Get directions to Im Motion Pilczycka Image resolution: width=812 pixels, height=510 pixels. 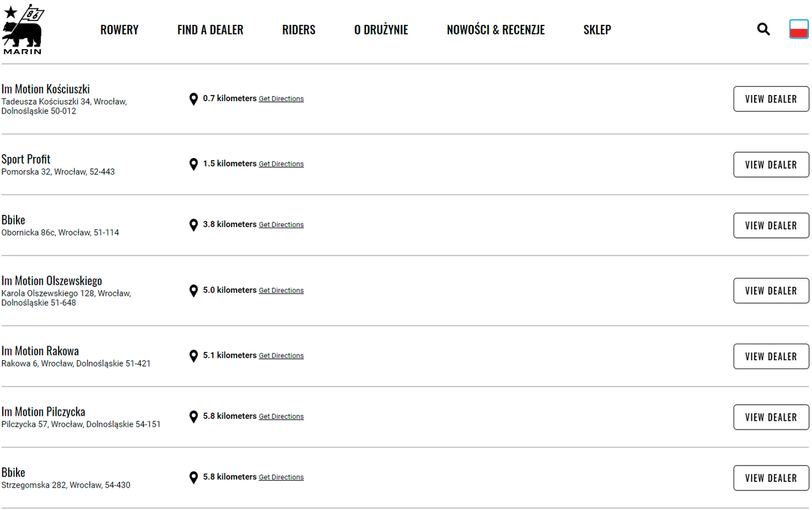point(281,416)
